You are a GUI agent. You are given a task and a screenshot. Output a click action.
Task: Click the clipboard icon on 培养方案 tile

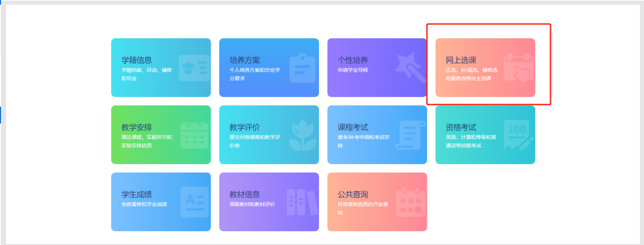[x=302, y=68]
